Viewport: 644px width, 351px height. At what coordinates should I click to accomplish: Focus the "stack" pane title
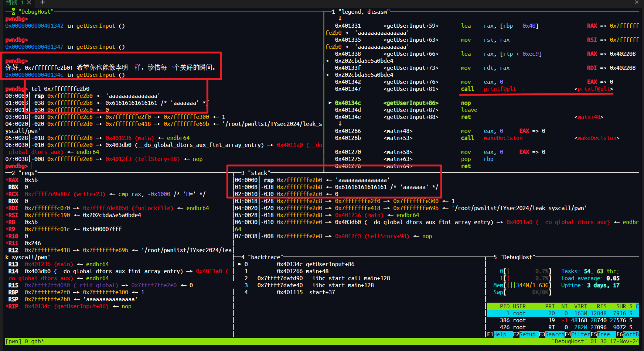pos(259,173)
